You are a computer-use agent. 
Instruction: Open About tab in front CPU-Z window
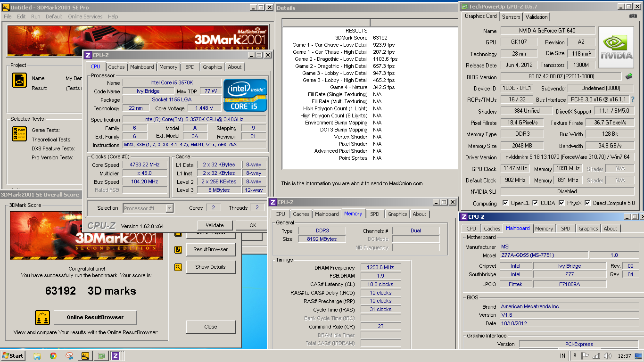(235, 67)
